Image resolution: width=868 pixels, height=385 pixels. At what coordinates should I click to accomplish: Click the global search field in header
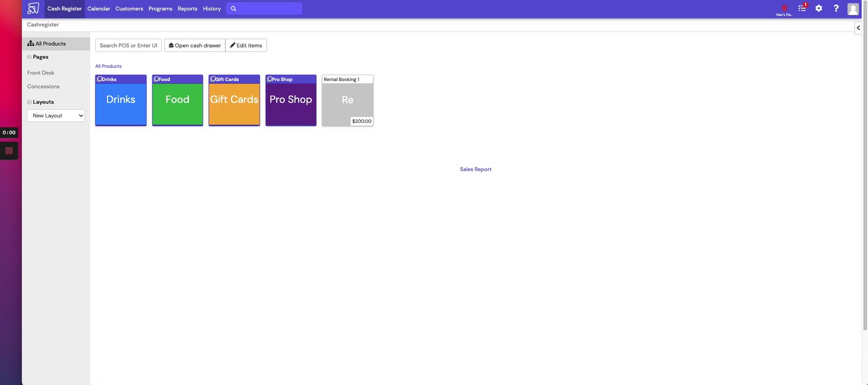pos(264,9)
